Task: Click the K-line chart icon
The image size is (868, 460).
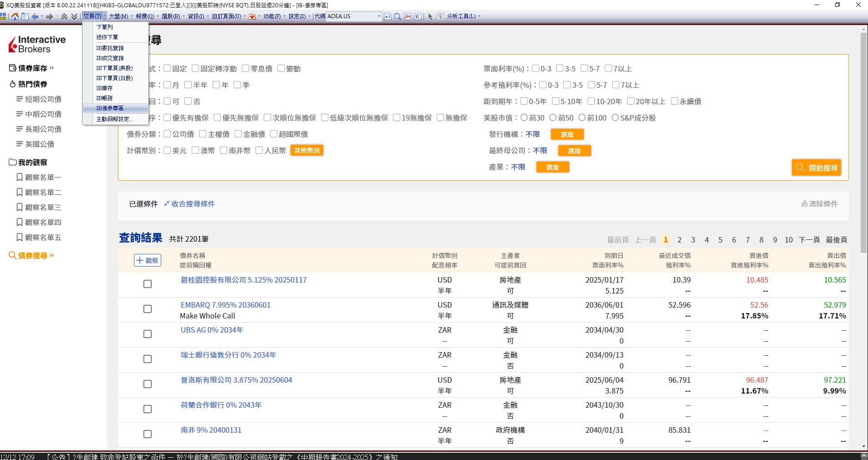Action: (x=418, y=16)
